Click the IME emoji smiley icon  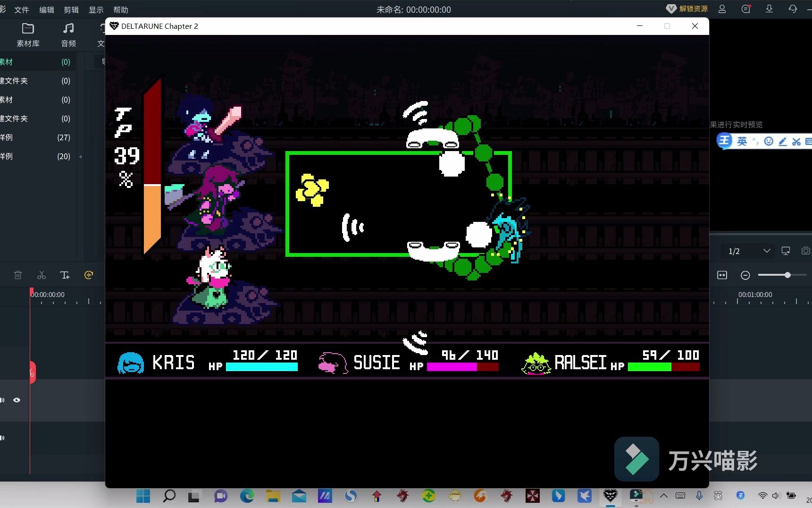(x=769, y=141)
